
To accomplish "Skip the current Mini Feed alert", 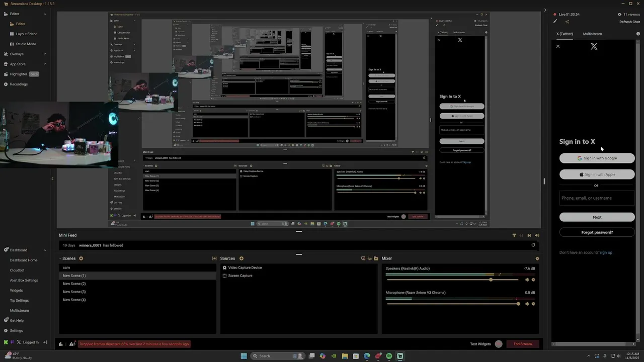I will click(529, 235).
